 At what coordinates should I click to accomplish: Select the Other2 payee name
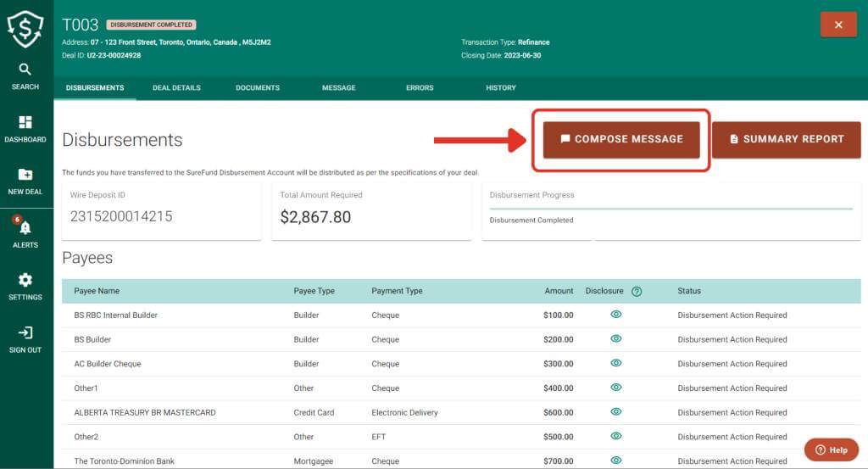point(86,437)
